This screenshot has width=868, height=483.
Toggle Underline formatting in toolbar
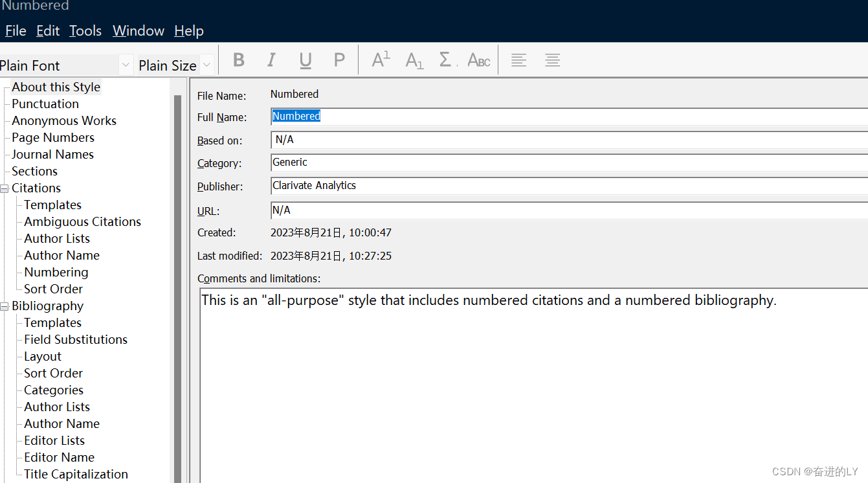point(306,60)
